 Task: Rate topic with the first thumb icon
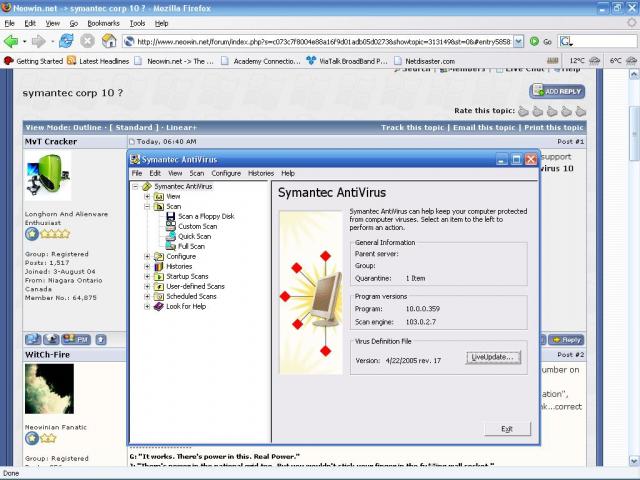click(x=523, y=111)
